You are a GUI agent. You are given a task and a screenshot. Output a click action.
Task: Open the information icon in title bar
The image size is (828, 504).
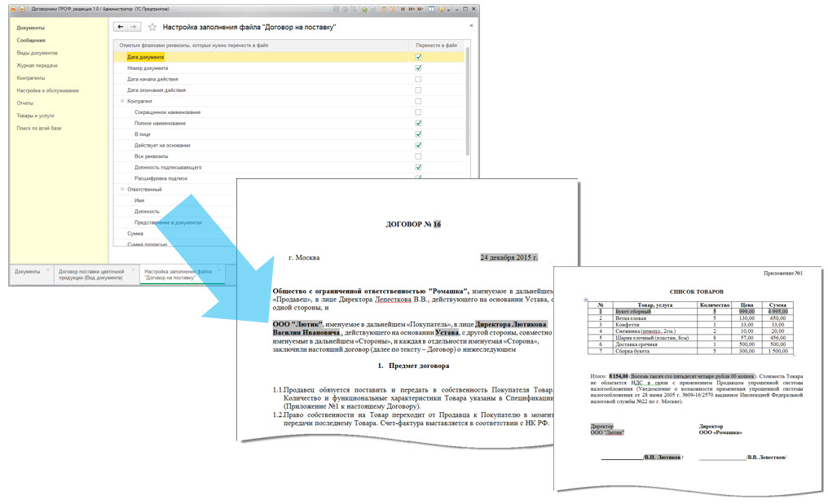tap(442, 9)
